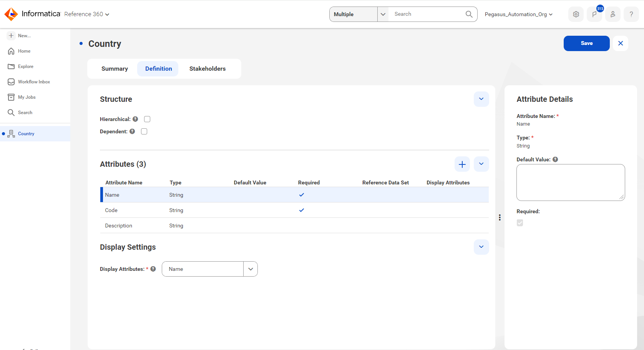Enable the Dependent checkbox
This screenshot has width=644, height=350.
tap(144, 131)
